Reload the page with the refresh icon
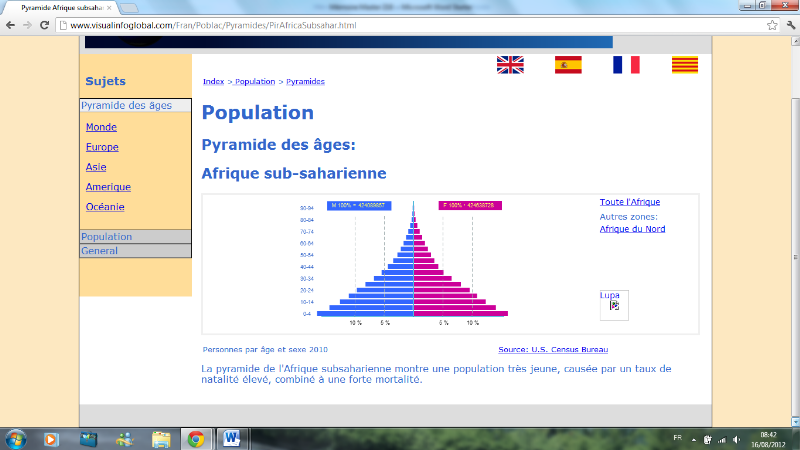 (44, 25)
